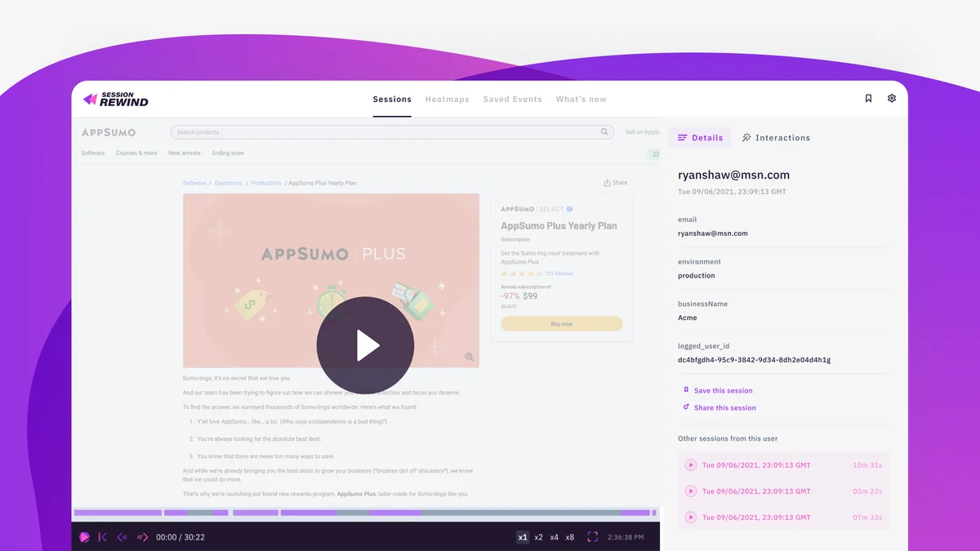Set playback speed to x2
This screenshot has height=551, width=980.
pos(538,537)
